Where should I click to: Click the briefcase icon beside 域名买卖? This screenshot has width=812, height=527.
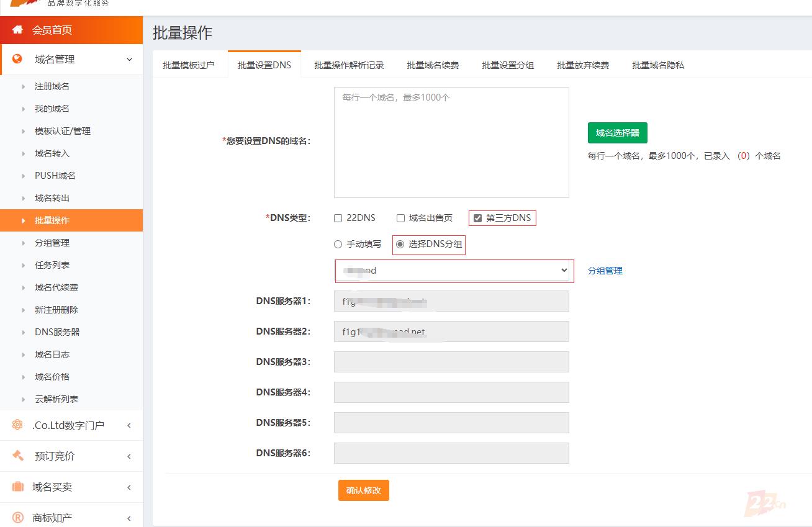coord(17,487)
